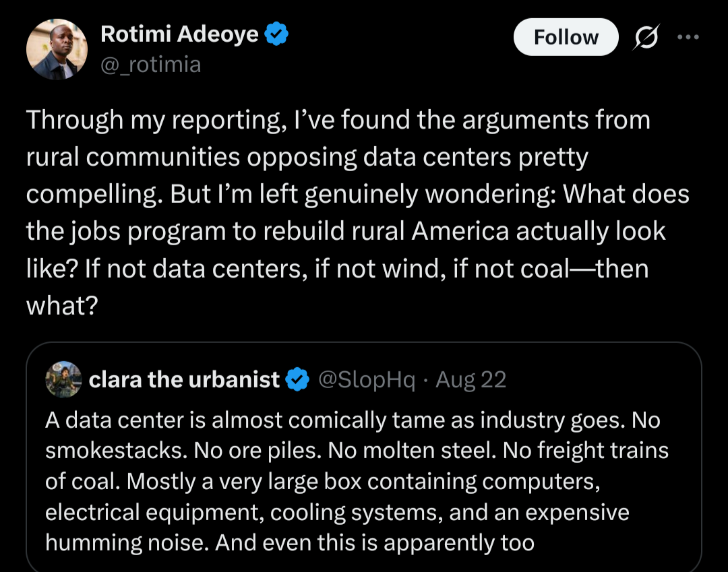Open Rotimi Adeoye's profile picture
The height and width of the screenshot is (572, 728).
(x=57, y=49)
